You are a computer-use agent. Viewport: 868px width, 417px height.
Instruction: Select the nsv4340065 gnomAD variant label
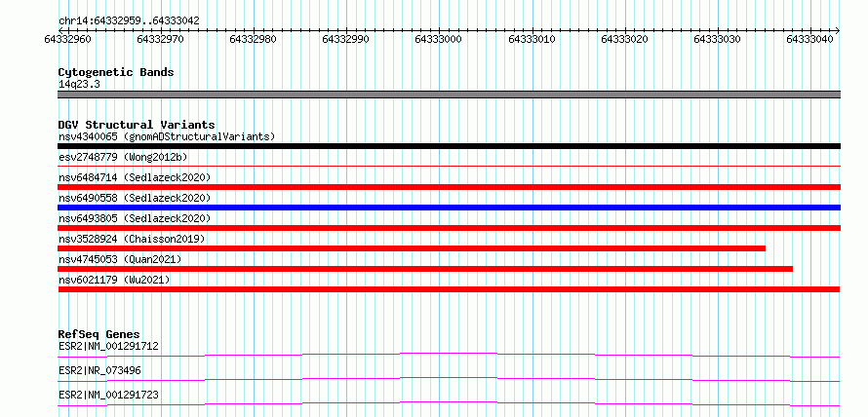167,136
